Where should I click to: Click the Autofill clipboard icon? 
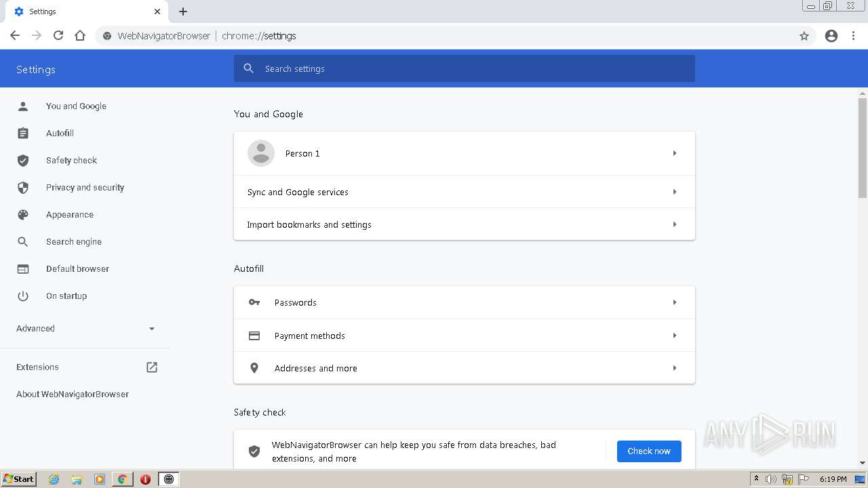click(x=23, y=134)
